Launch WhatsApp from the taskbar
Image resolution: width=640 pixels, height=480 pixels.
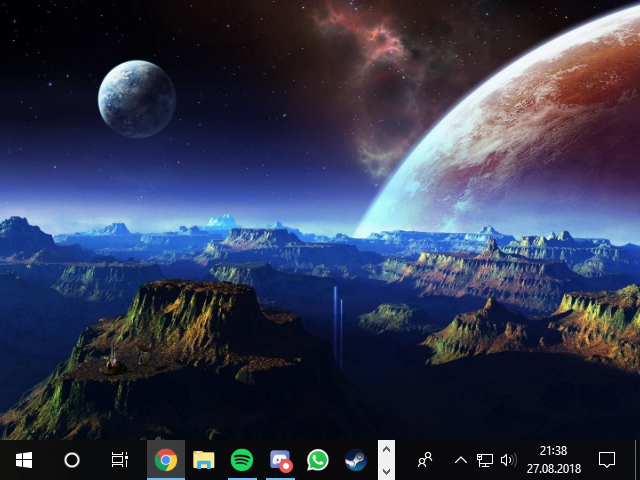click(318, 460)
